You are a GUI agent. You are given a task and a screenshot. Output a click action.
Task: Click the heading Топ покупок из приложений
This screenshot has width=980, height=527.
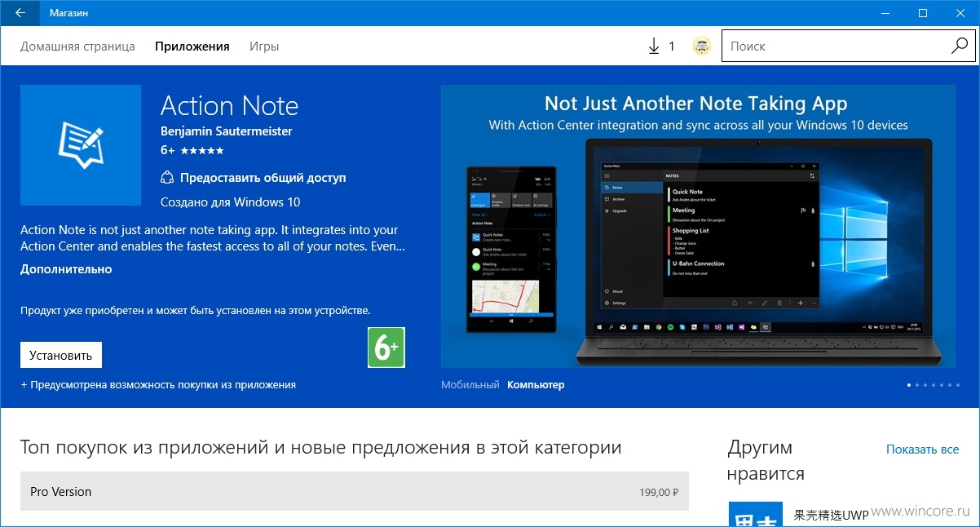point(321,448)
